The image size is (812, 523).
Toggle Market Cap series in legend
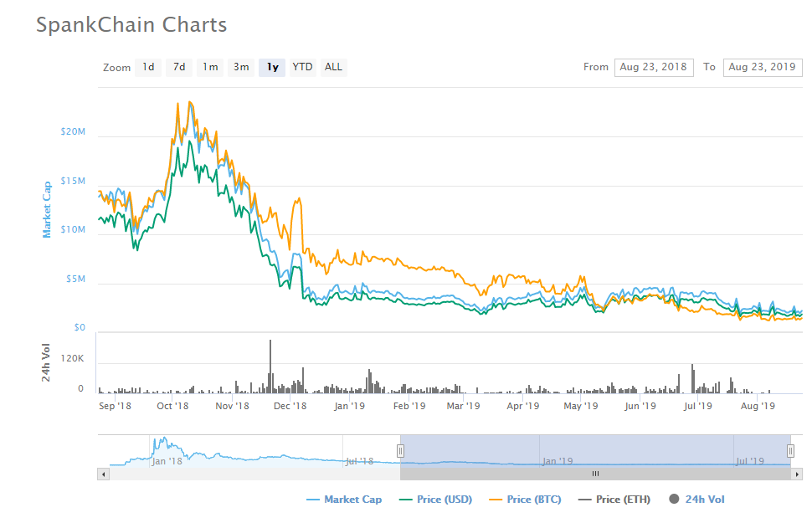(x=344, y=500)
